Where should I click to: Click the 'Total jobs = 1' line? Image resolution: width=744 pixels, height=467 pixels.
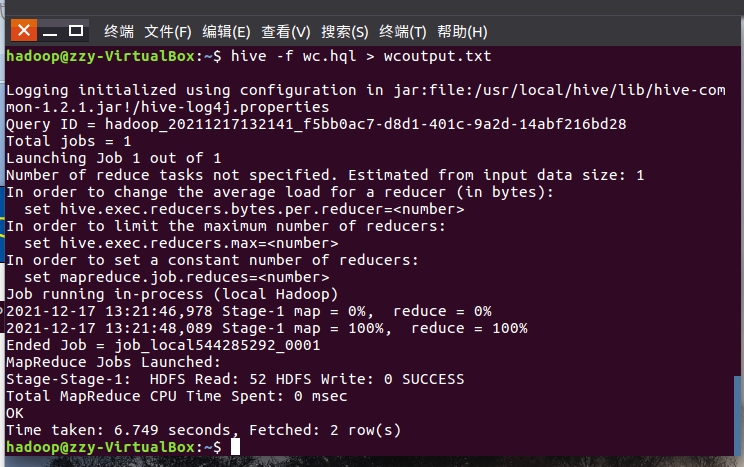[69, 141]
